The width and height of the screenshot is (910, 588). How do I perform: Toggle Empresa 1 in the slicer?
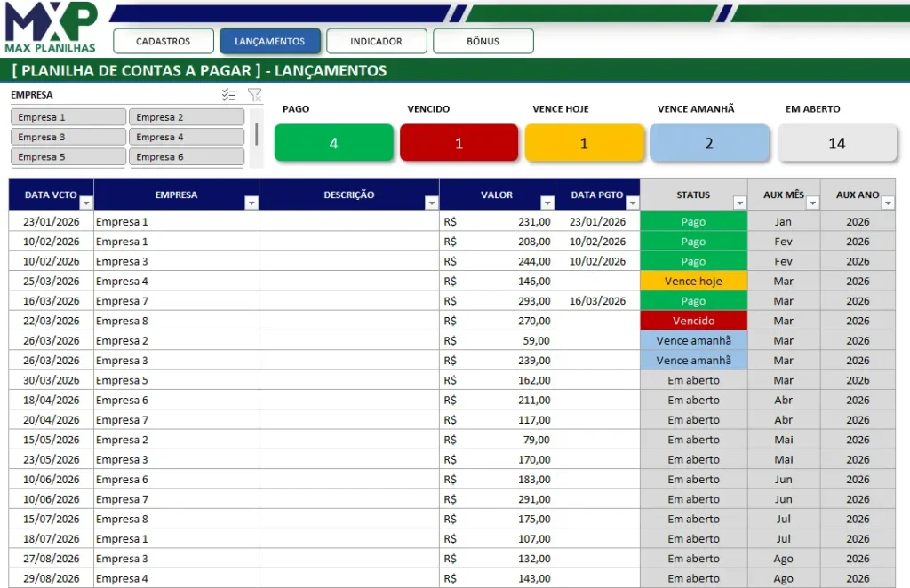[68, 117]
